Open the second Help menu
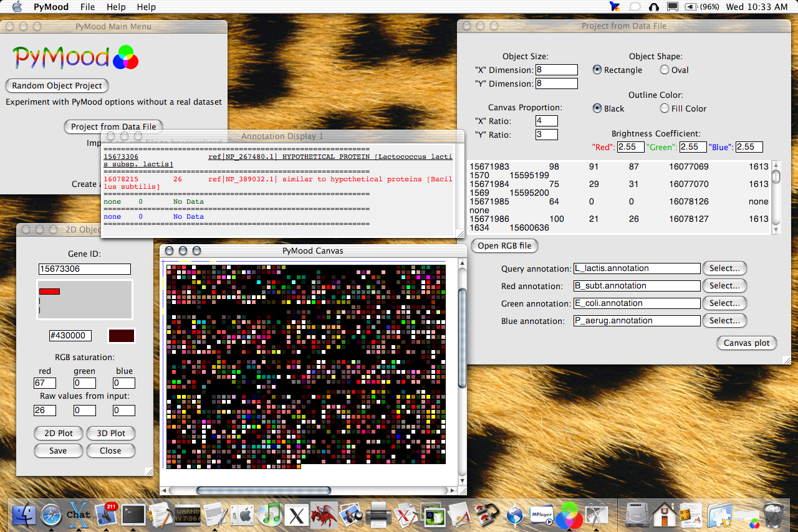Image resolution: width=798 pixels, height=532 pixels. [147, 7]
